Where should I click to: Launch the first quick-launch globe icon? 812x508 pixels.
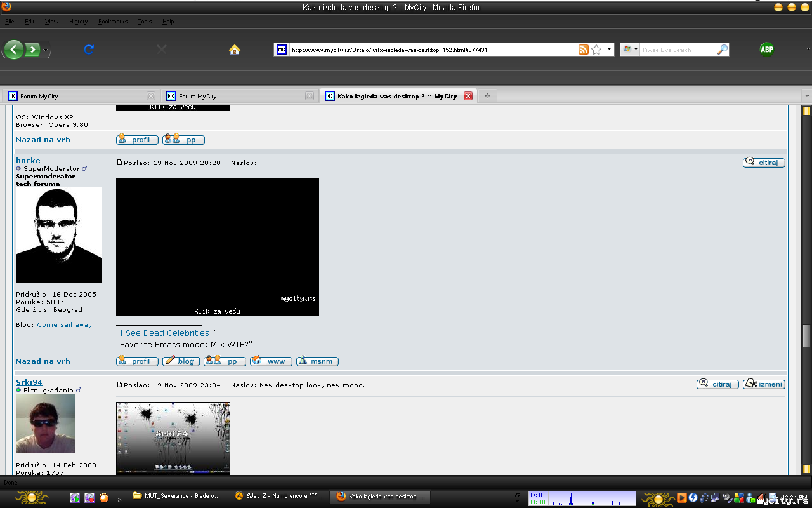pyautogui.click(x=75, y=498)
